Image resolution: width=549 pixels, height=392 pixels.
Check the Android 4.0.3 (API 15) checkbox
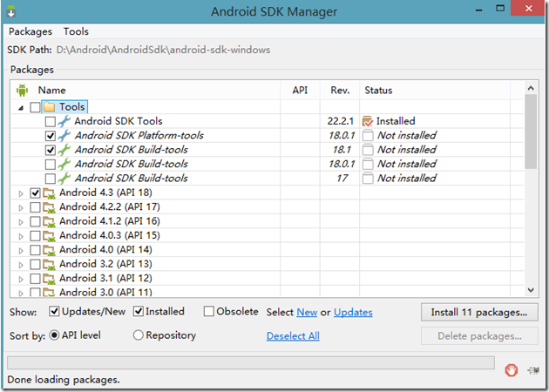(35, 236)
